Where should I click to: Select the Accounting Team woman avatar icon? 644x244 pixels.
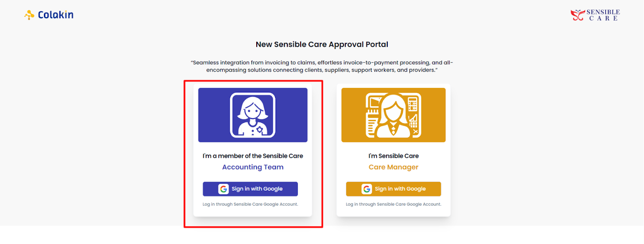click(252, 115)
